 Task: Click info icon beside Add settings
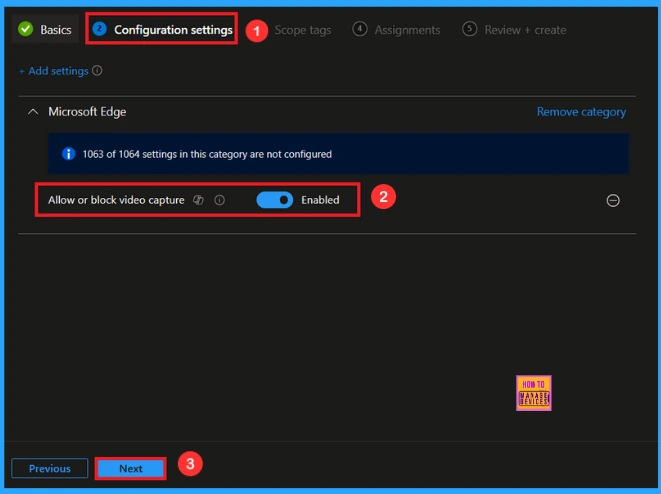(97, 70)
